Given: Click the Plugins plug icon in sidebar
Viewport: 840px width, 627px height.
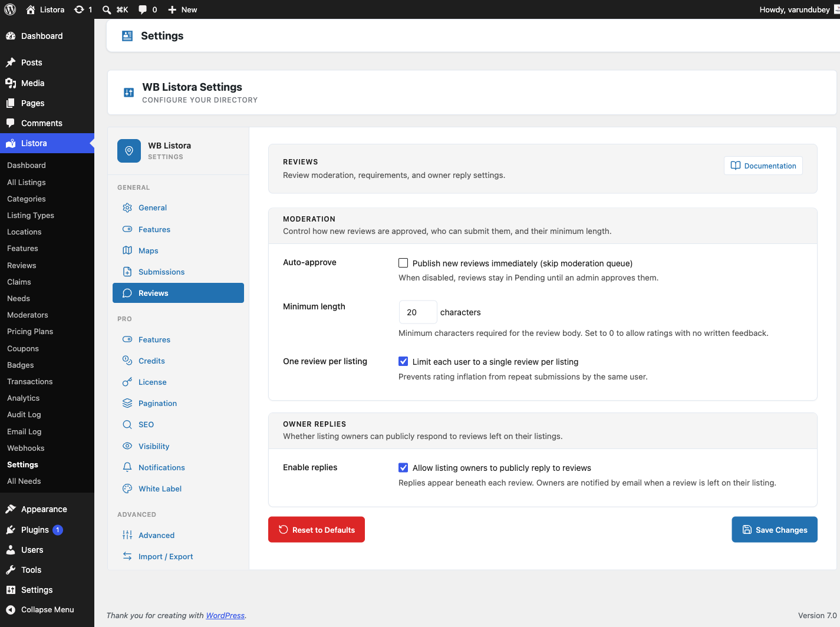Looking at the screenshot, I should pyautogui.click(x=11, y=530).
